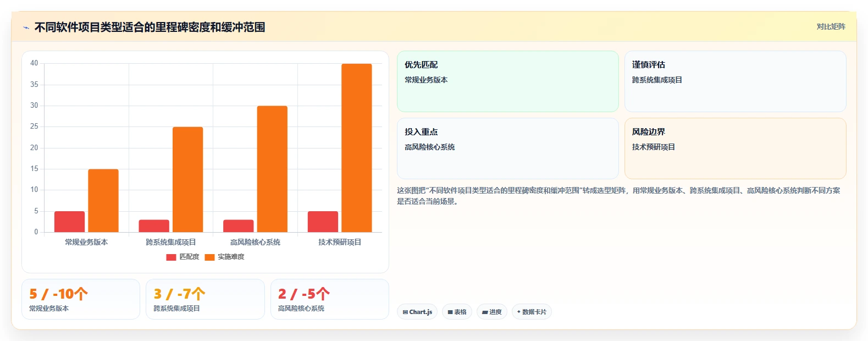This screenshot has height=341, width=868.
Task: Click the orange 技术预研项目 bar
Action: pos(357,148)
